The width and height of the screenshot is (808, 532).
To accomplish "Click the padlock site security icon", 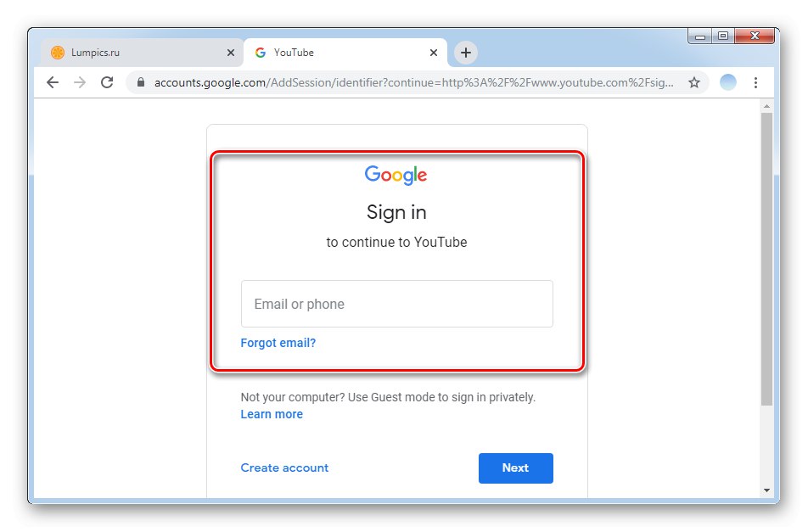I will click(x=138, y=82).
